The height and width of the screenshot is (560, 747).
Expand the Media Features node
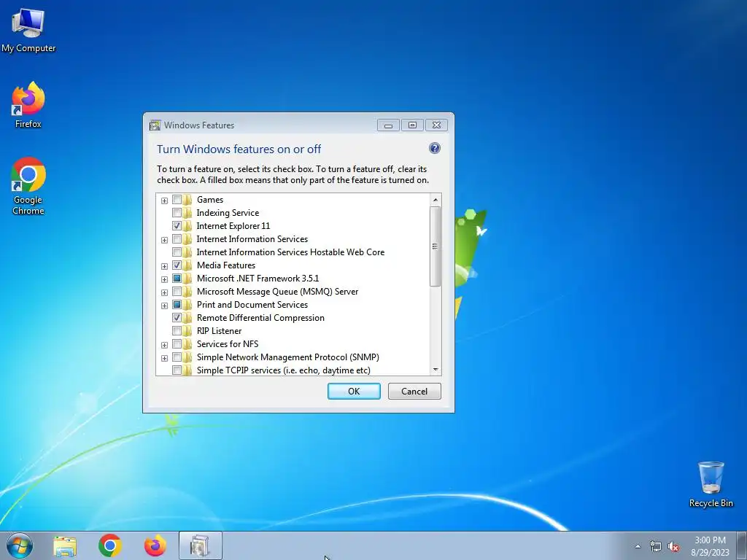pyautogui.click(x=164, y=266)
